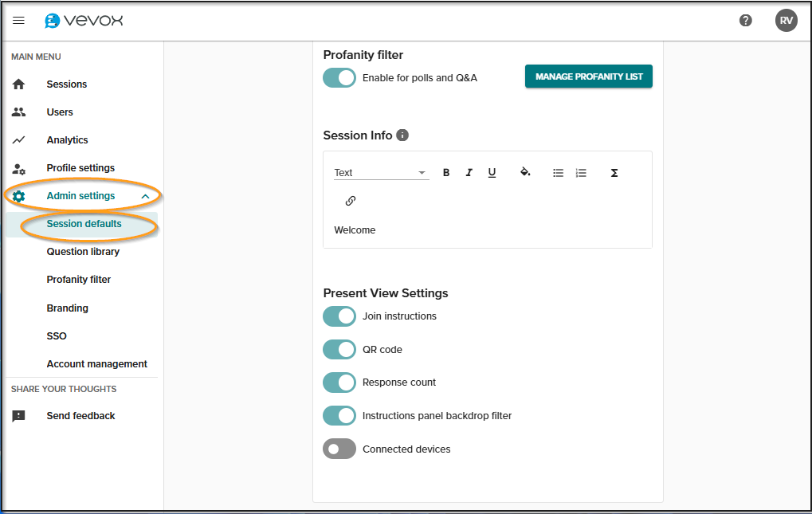Toggle italic formatting in the editor
812x514 pixels.
469,173
